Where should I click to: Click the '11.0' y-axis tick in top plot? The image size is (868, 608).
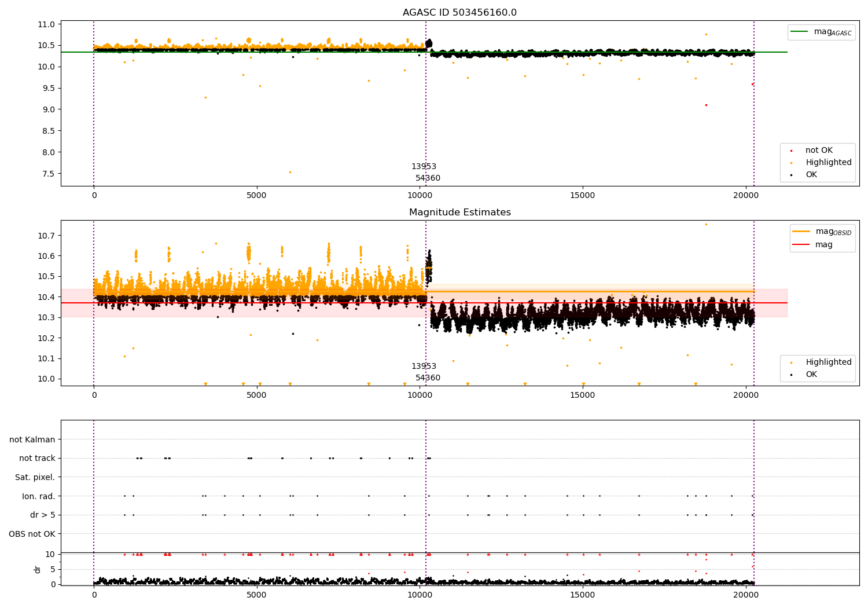tap(48, 24)
